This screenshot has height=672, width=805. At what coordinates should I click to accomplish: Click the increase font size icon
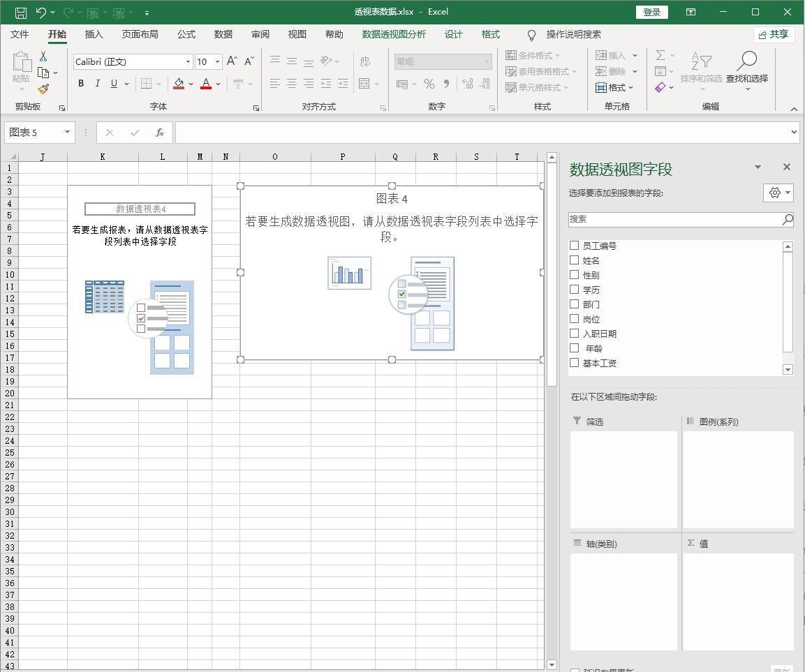pos(232,61)
